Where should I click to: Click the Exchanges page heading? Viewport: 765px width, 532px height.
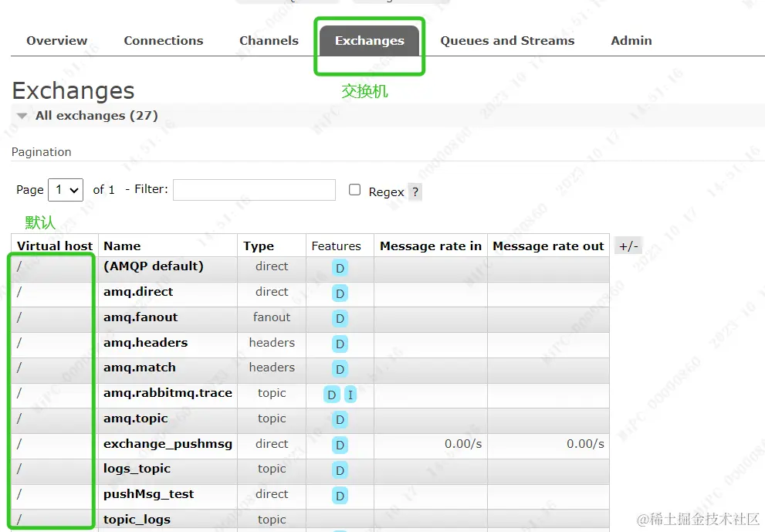click(73, 91)
